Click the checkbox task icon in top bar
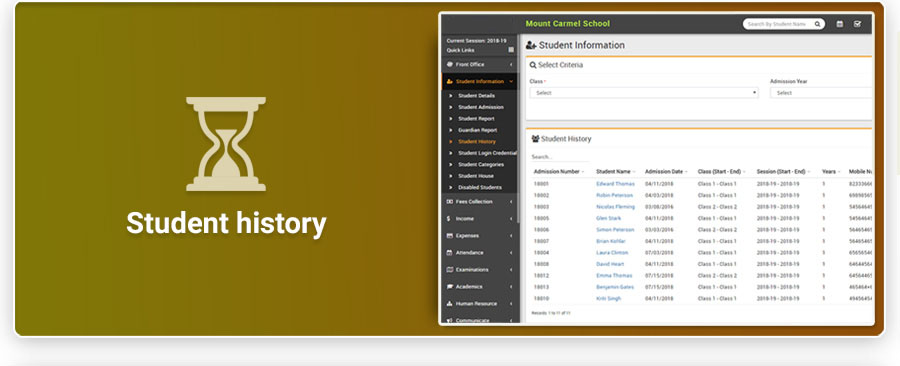The width and height of the screenshot is (900, 366). click(858, 24)
